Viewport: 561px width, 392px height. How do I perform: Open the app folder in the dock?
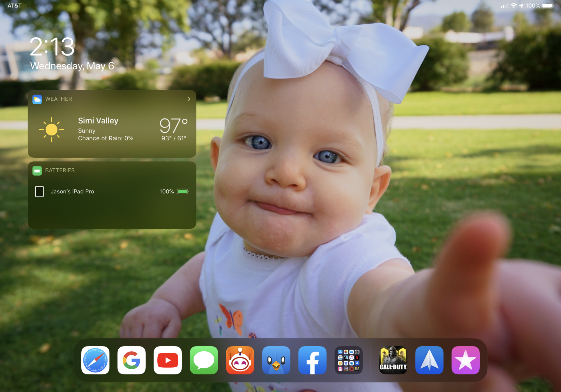[x=349, y=360]
